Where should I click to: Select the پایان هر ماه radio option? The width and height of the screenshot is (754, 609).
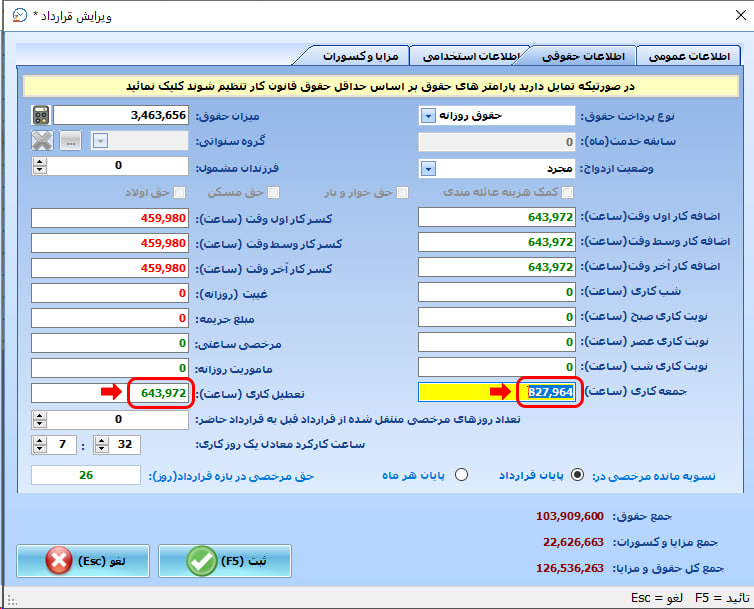461,476
